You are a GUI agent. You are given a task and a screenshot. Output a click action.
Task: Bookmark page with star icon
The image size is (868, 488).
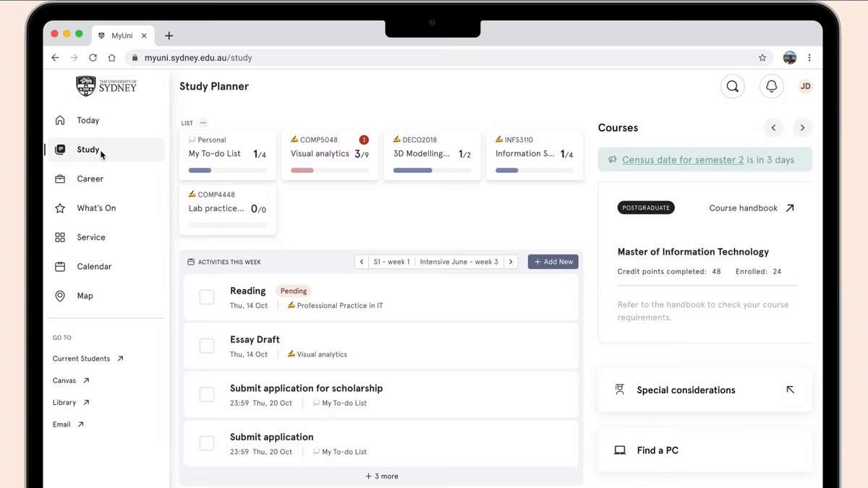762,58
